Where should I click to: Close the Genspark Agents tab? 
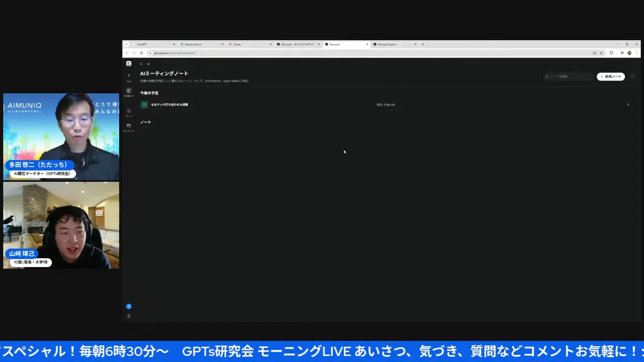point(415,44)
